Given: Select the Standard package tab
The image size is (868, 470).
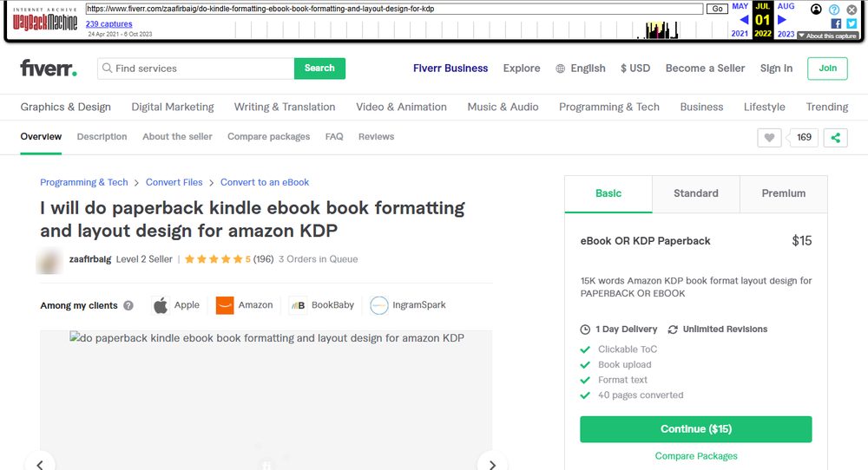Looking at the screenshot, I should point(696,193).
